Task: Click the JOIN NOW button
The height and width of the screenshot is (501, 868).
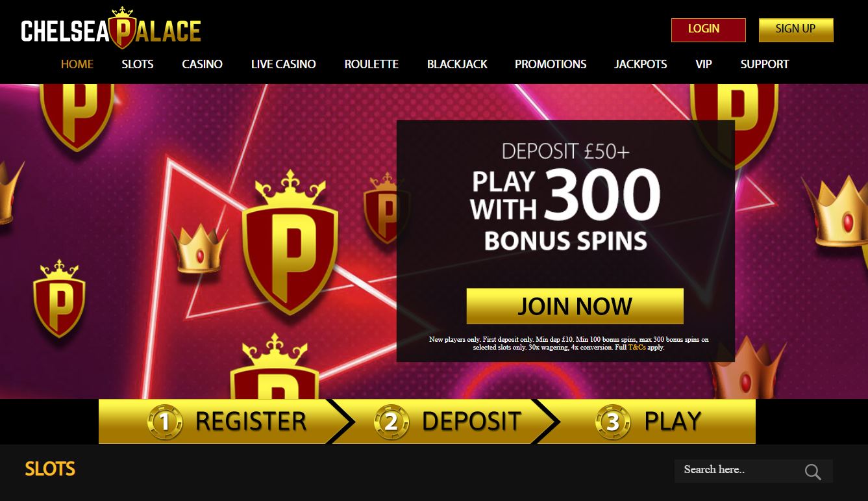Action: click(x=575, y=306)
